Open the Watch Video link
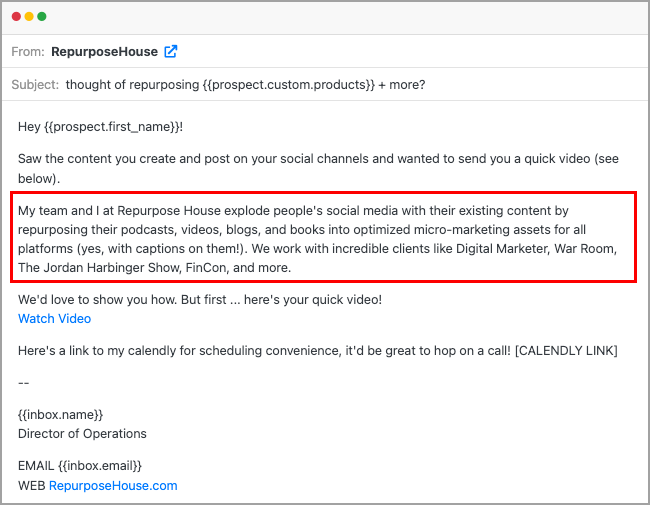 54,319
